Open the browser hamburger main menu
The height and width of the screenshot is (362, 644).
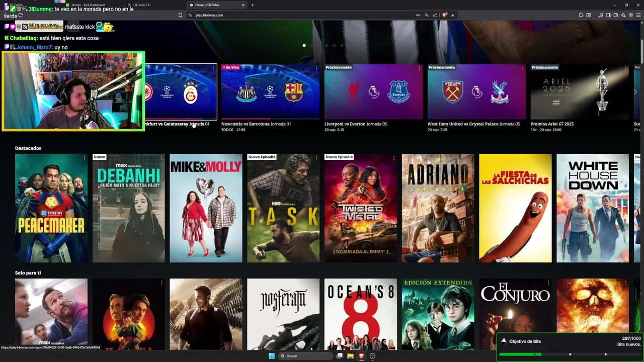638,15
